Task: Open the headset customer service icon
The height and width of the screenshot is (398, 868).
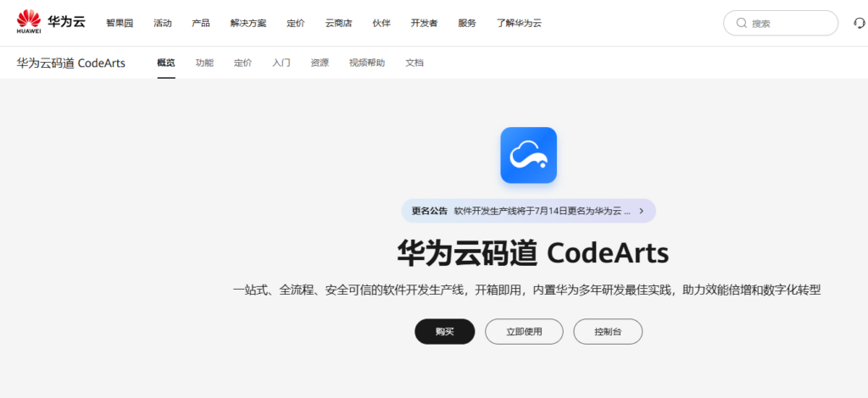Action: point(860,23)
